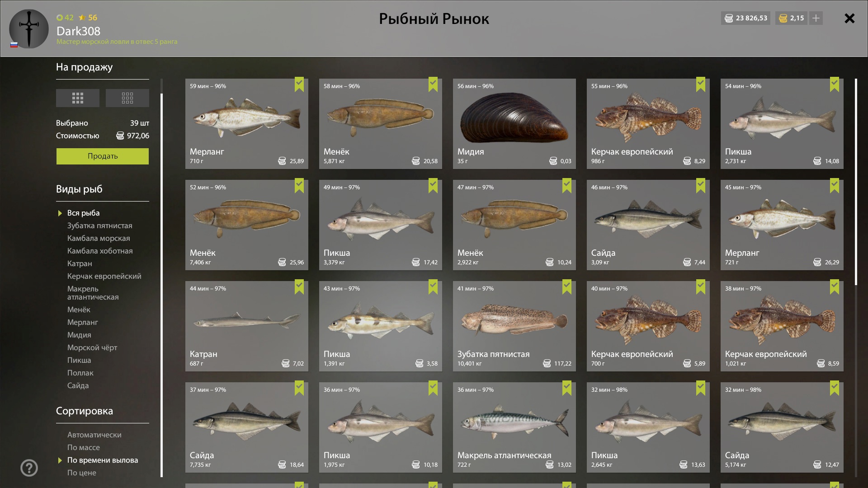Screen dimensions: 868x488
Task: Select Морской чёрт species filter
Action: click(x=92, y=347)
